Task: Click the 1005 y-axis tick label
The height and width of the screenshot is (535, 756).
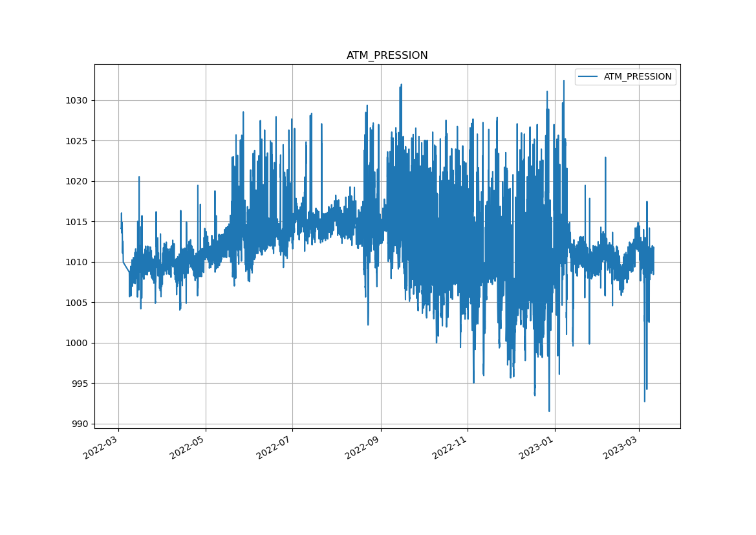Action: pos(76,303)
